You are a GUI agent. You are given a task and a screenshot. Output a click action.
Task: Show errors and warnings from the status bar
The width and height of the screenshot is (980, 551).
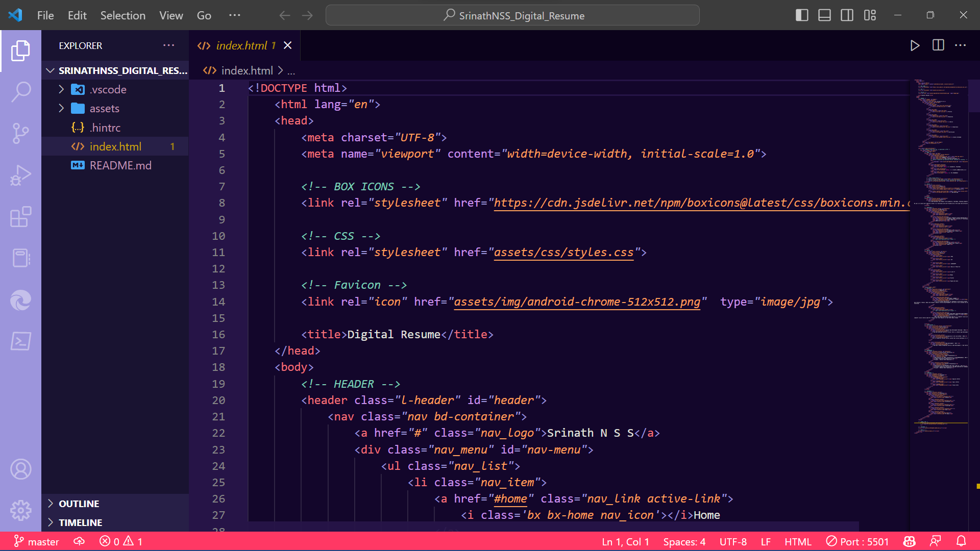[121, 541]
